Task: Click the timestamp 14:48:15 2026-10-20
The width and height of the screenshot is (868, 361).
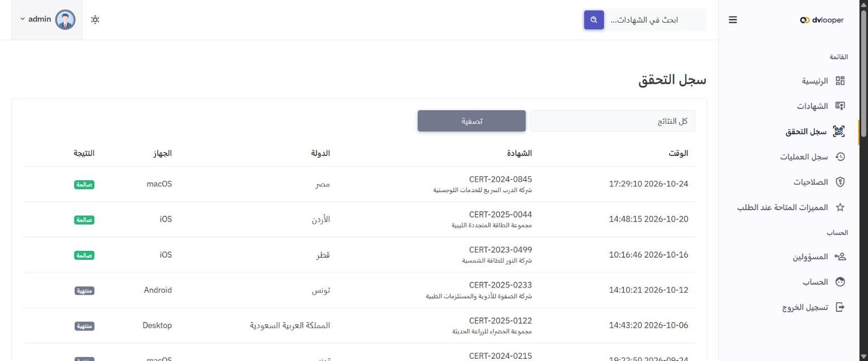Action: (649, 219)
